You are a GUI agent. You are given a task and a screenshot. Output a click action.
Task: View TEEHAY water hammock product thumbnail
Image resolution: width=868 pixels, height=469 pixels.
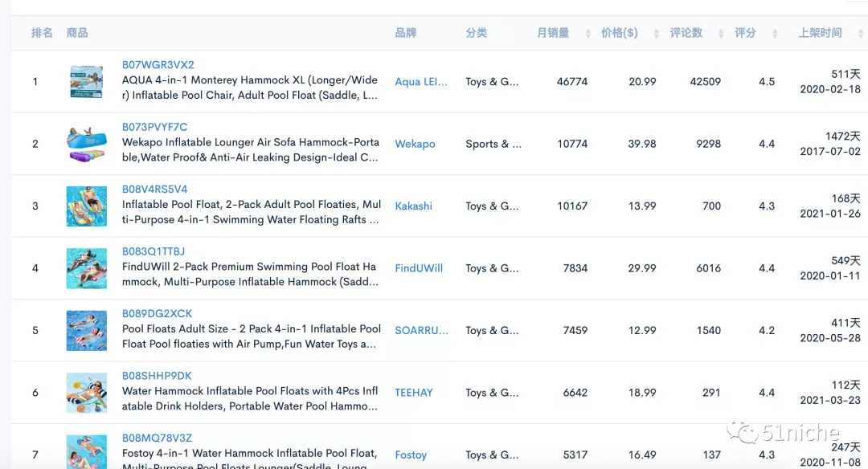[86, 393]
